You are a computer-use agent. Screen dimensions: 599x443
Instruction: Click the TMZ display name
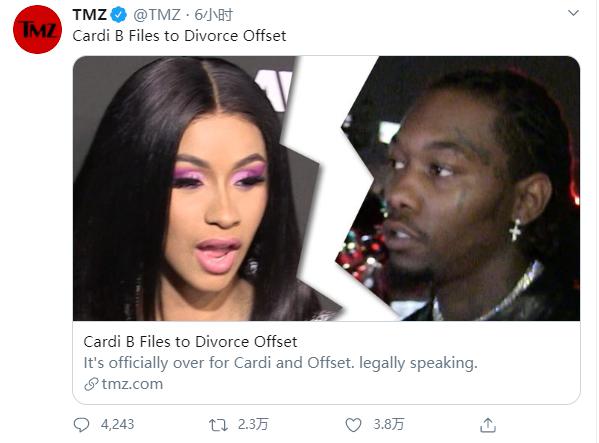click(x=89, y=15)
